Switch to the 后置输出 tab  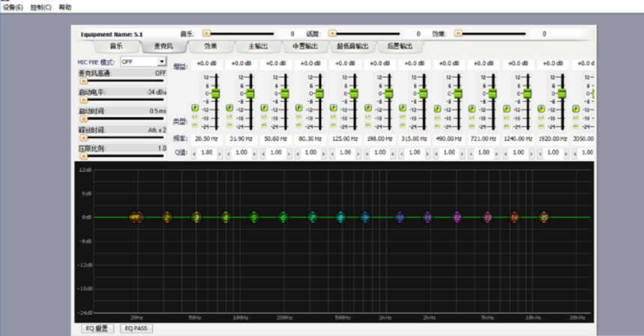[400, 46]
